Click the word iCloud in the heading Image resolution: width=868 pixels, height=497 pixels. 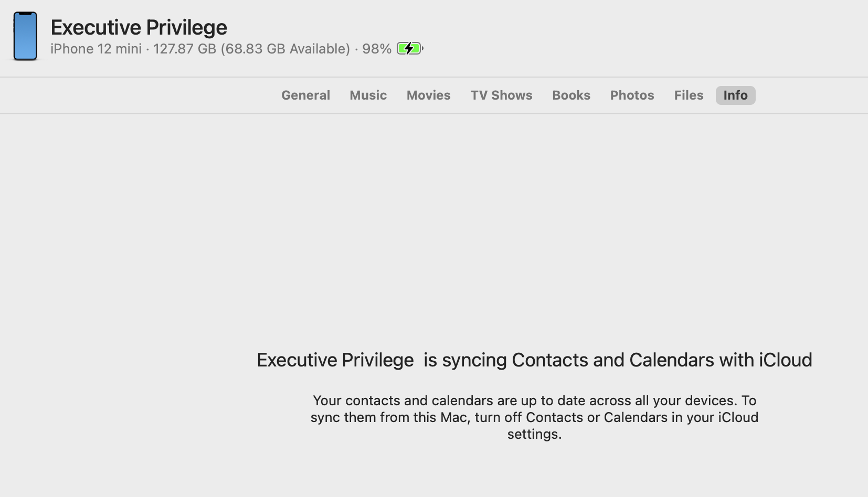tap(785, 360)
